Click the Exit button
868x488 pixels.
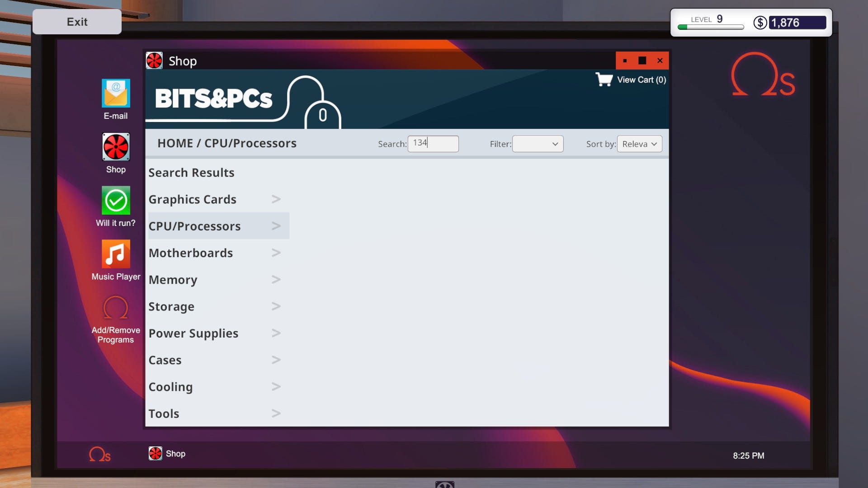tap(77, 22)
